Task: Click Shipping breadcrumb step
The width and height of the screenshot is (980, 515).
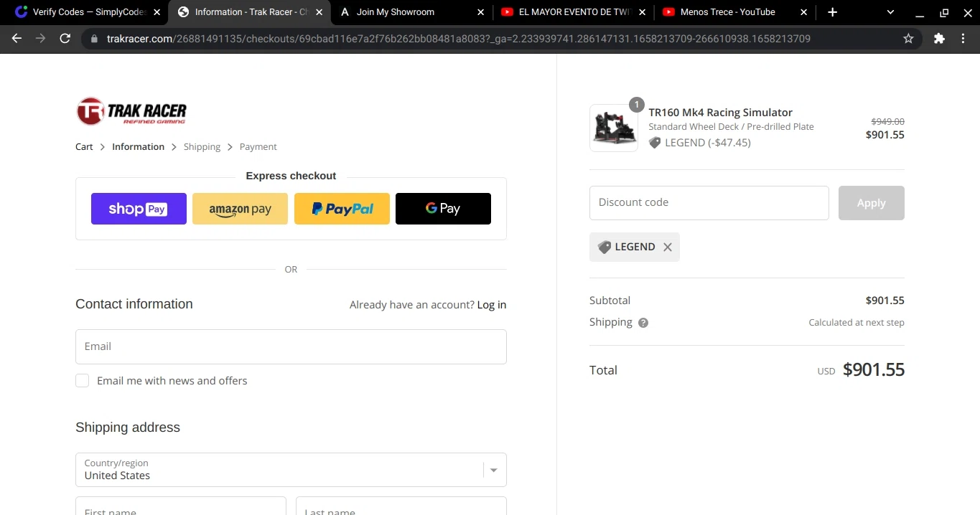Action: pos(202,146)
